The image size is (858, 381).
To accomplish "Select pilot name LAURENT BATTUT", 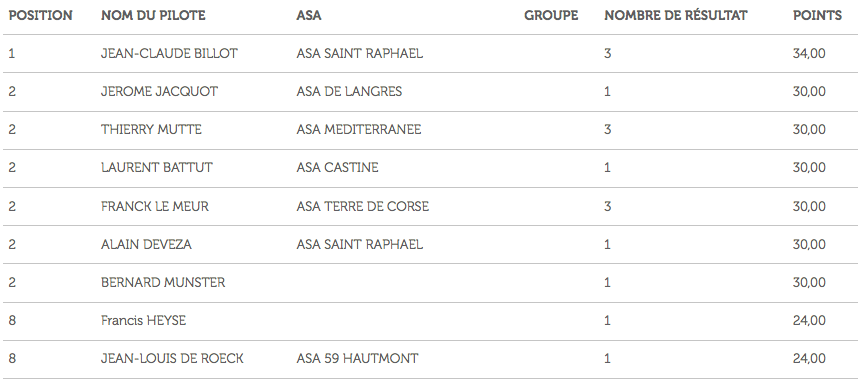I will [x=156, y=168].
